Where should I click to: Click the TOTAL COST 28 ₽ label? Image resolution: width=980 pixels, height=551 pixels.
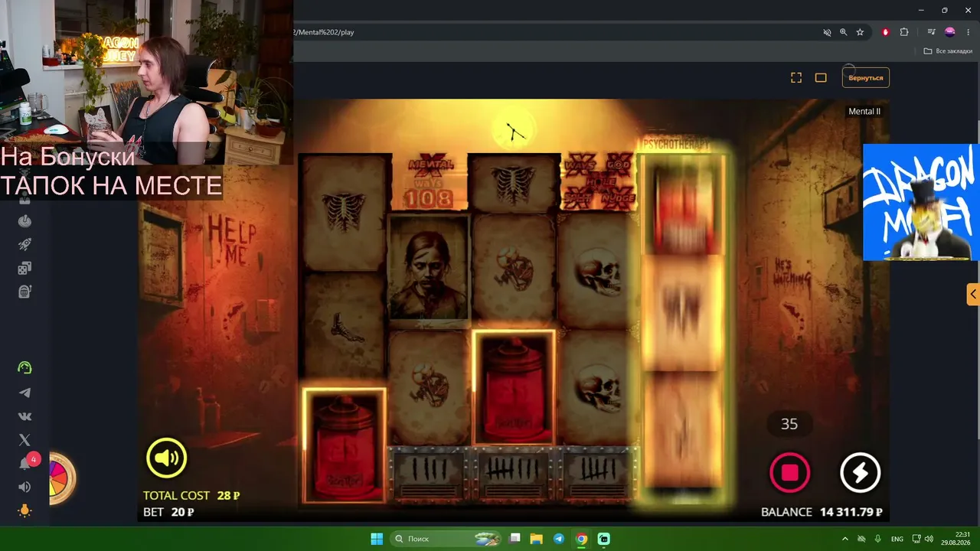pos(191,496)
